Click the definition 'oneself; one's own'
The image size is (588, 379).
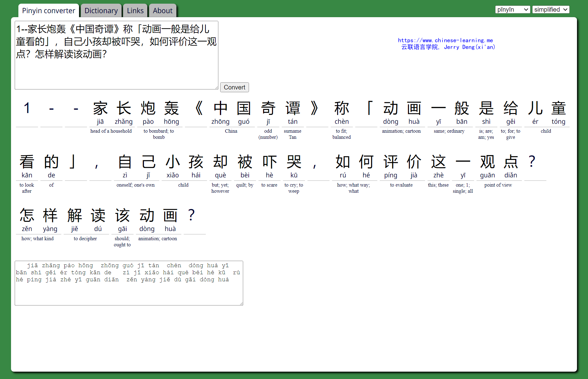(135, 185)
